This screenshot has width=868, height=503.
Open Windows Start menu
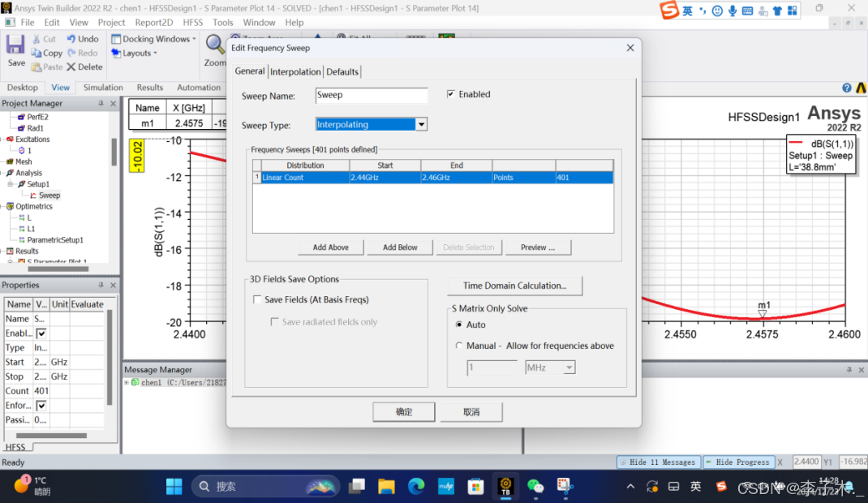tap(174, 487)
